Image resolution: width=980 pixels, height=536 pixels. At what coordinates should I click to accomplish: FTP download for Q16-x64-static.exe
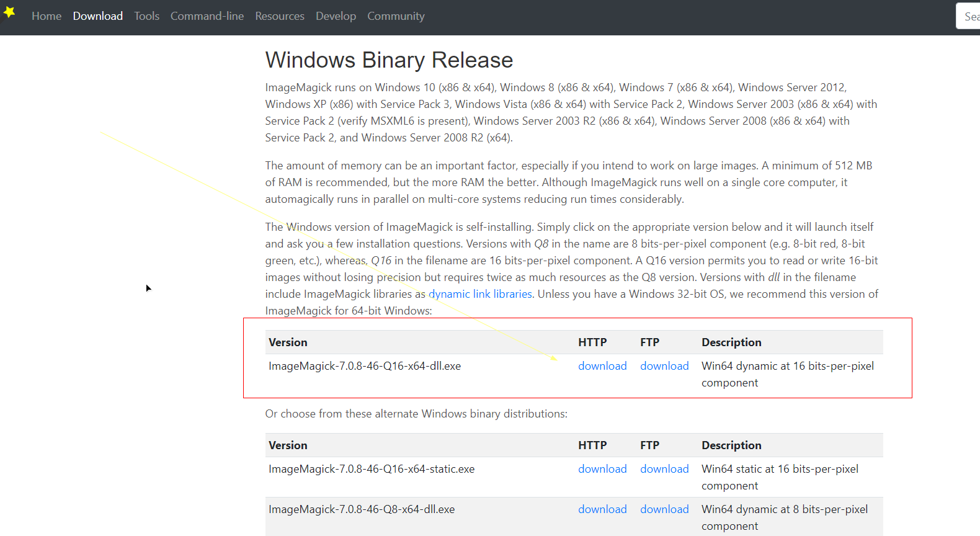pyautogui.click(x=664, y=469)
